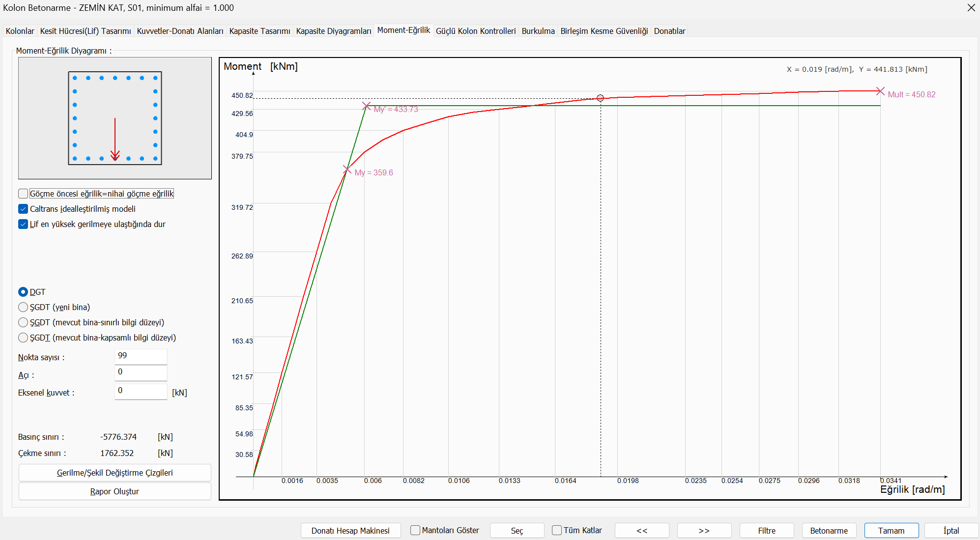Toggle Mantoları Göster checkbox

415,530
